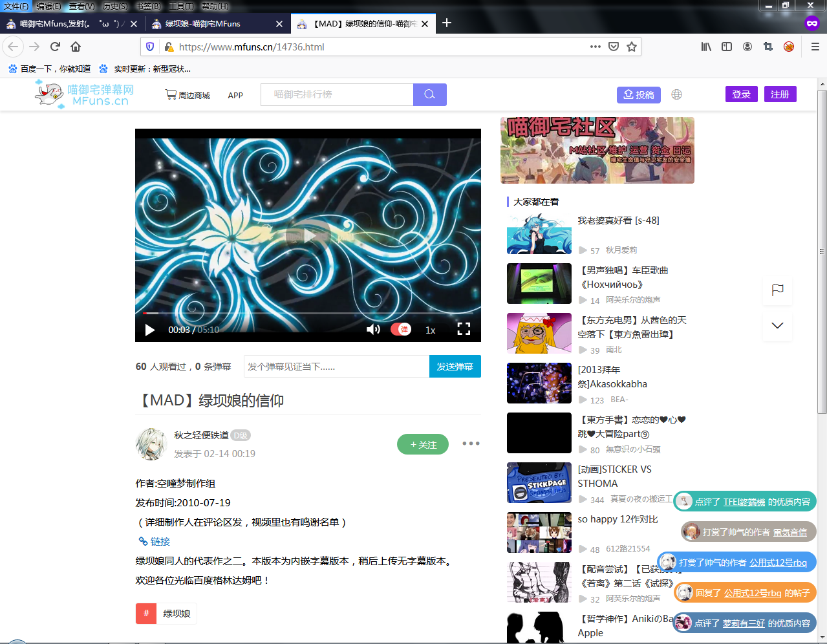The image size is (827, 644).
Task: Open the 登录 login button
Action: [x=741, y=94]
